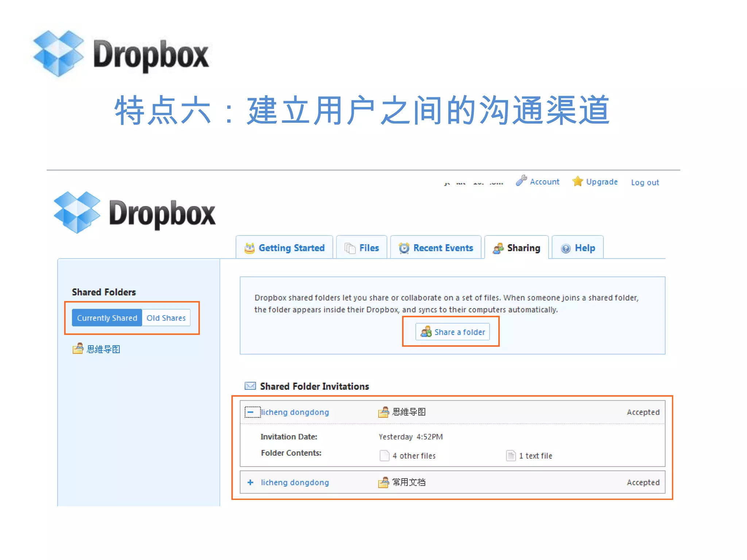Click the Log out link
747x560 pixels.
[x=645, y=182]
